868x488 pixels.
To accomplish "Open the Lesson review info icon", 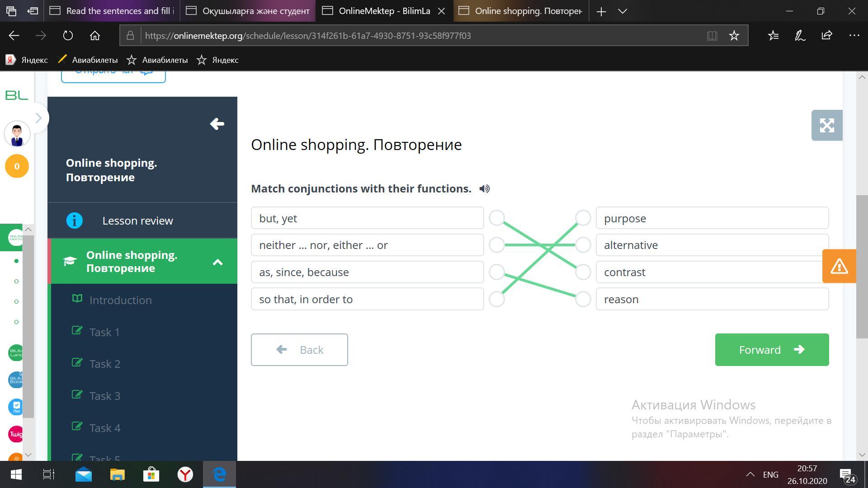I will 75,221.
